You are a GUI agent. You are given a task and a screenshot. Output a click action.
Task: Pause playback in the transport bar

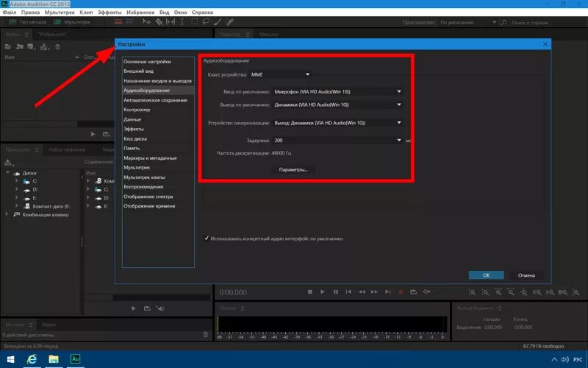click(336, 291)
